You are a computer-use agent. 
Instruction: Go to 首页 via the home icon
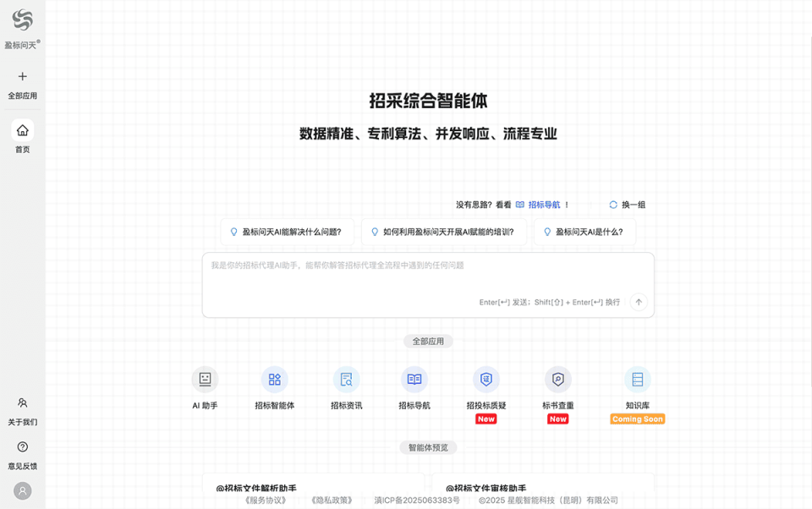point(22,131)
